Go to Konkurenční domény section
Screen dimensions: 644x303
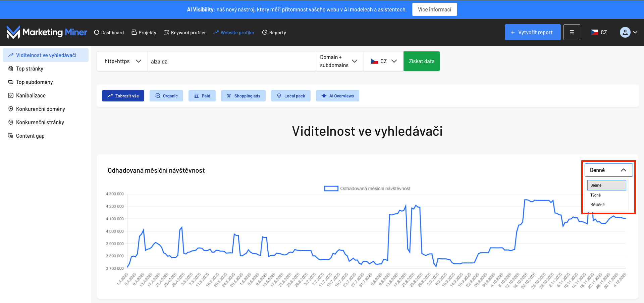pyautogui.click(x=40, y=109)
